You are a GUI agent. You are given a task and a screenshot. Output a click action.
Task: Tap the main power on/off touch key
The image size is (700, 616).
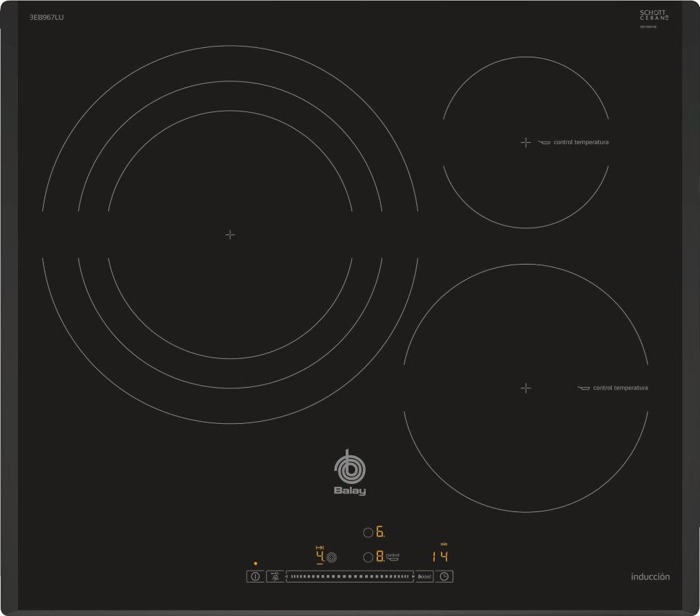[x=256, y=576]
